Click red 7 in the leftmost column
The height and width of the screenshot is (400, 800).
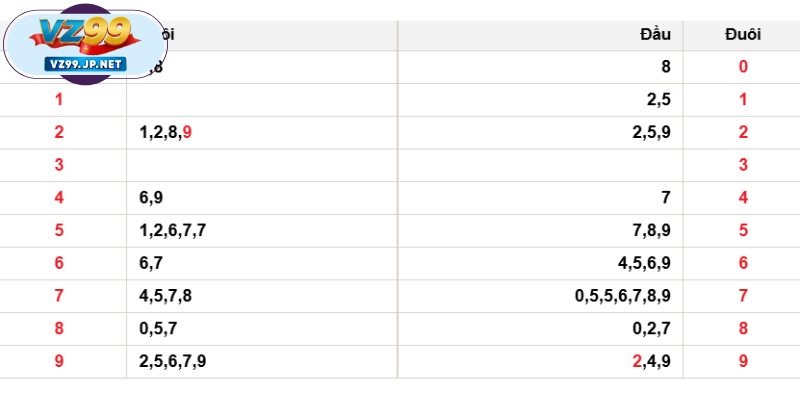point(59,295)
